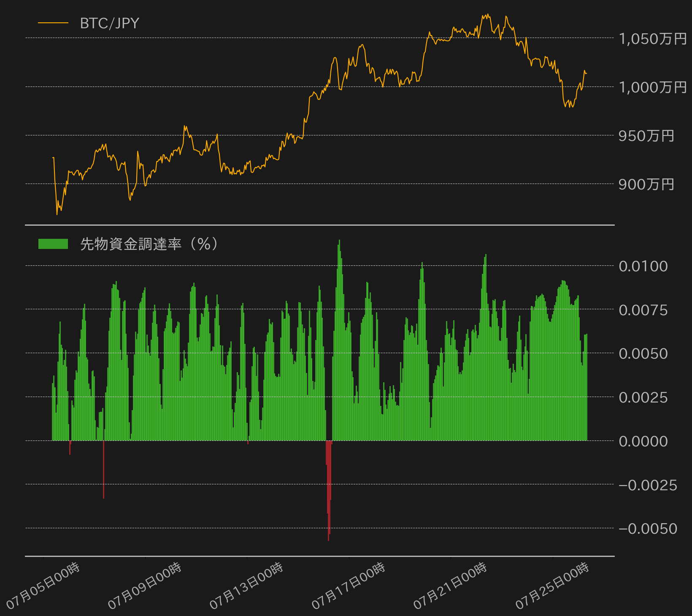Select the 1,000万円 price axis label

tap(653, 87)
